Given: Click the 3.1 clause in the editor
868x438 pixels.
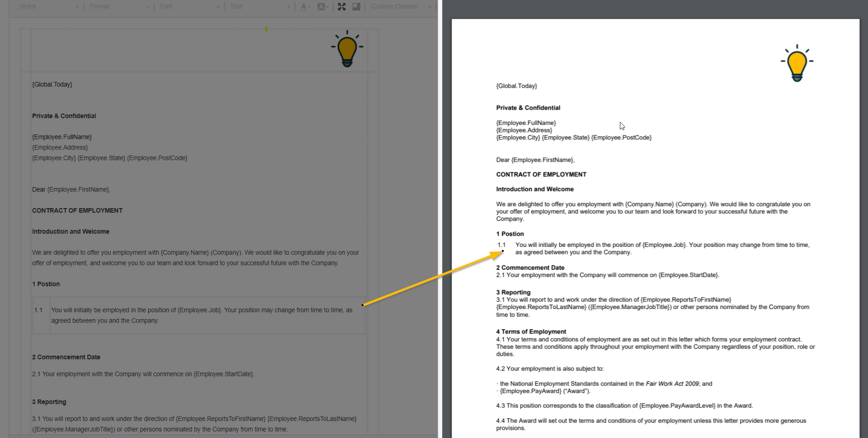Looking at the screenshot, I should tap(194, 424).
